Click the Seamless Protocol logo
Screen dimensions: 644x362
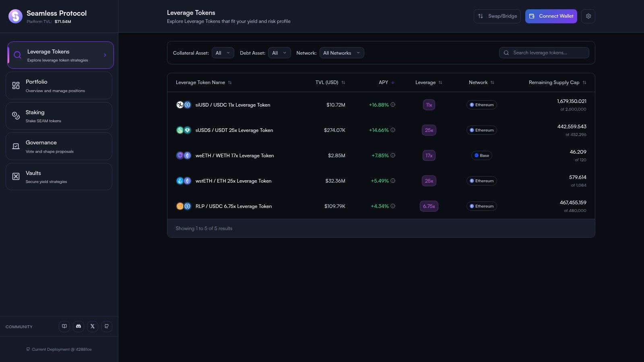15,16
